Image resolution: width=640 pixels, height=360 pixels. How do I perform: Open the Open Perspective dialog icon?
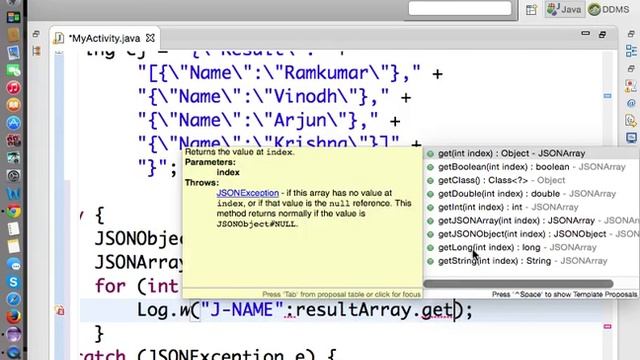[531, 10]
